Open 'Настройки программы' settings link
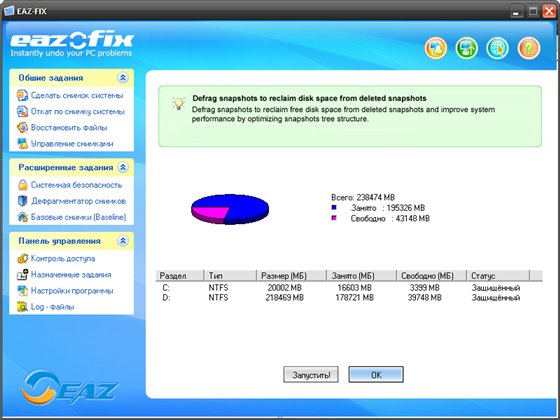Screen dimensions: 560x420 tap(72, 291)
